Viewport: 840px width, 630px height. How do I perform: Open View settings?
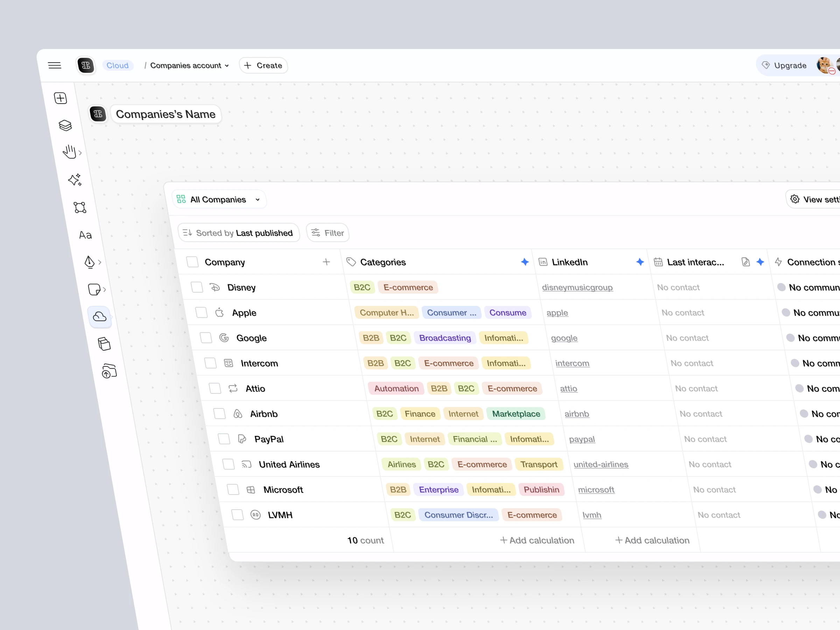point(813,199)
